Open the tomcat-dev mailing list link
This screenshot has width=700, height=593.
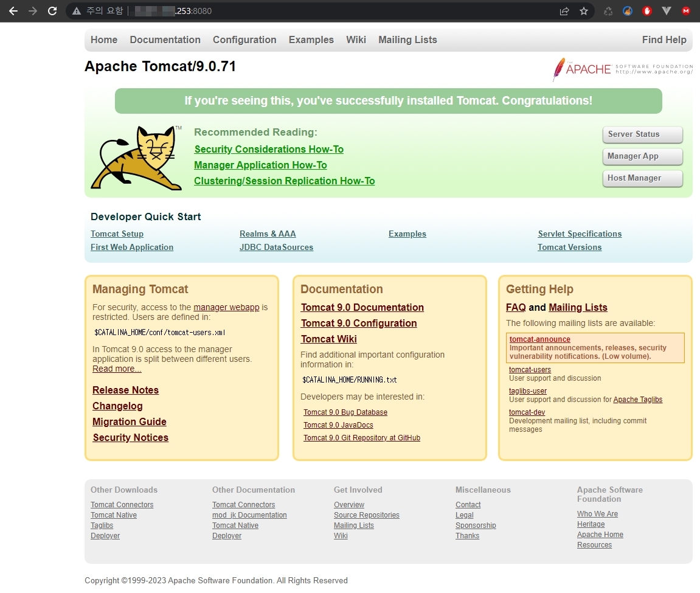pos(527,412)
